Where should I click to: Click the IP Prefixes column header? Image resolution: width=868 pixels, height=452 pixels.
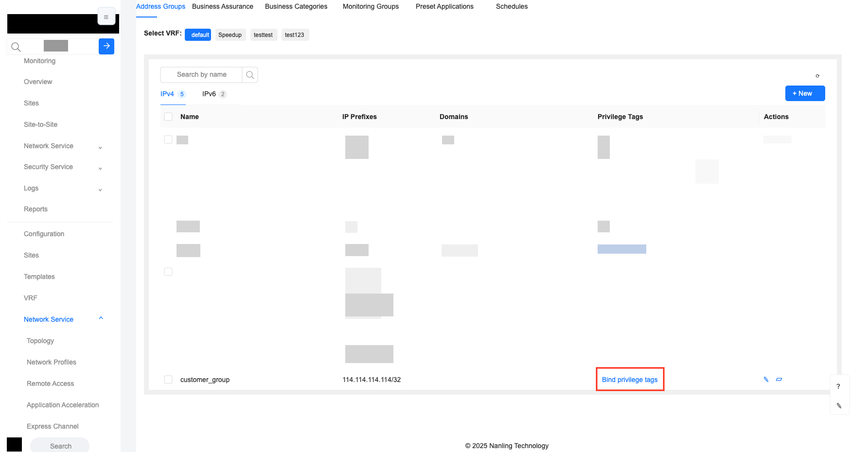[x=359, y=117]
